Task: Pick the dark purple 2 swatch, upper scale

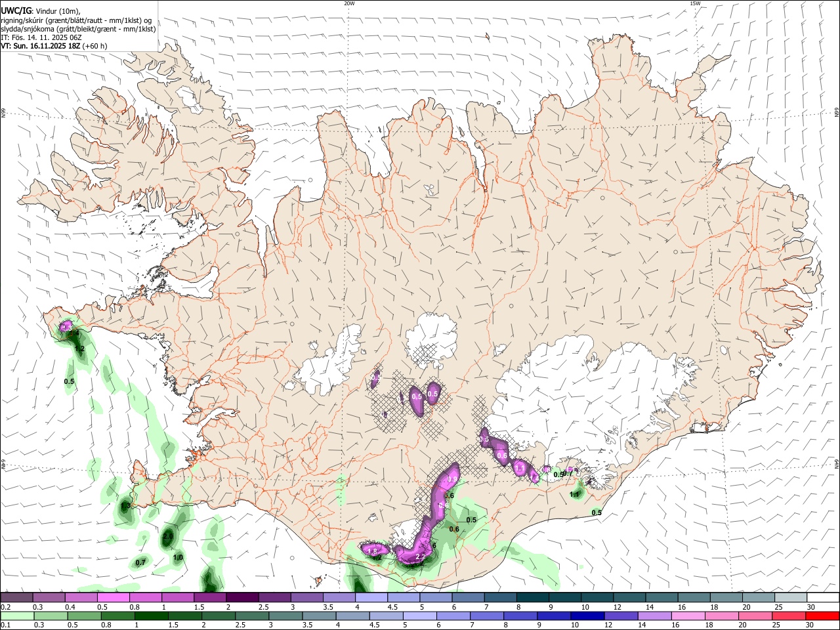Action: coord(241,597)
